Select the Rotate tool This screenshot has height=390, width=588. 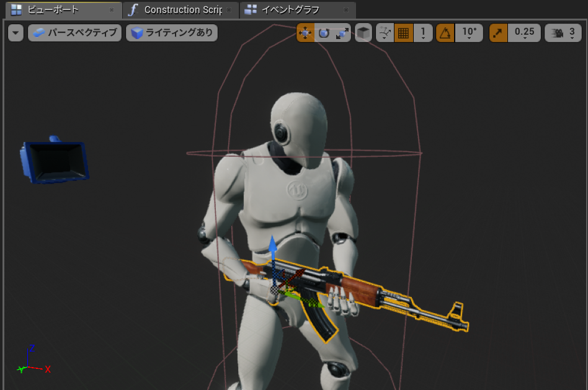(323, 32)
